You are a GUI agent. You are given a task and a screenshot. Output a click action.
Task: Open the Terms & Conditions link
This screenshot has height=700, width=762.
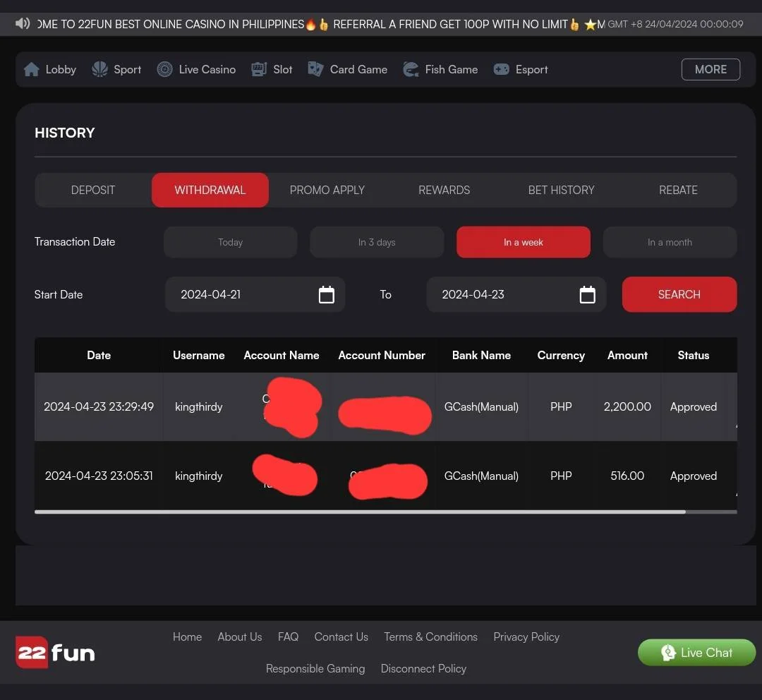pyautogui.click(x=430, y=636)
